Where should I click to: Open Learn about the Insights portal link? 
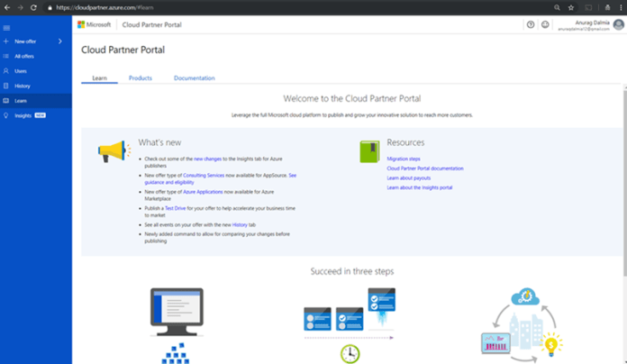coord(420,187)
